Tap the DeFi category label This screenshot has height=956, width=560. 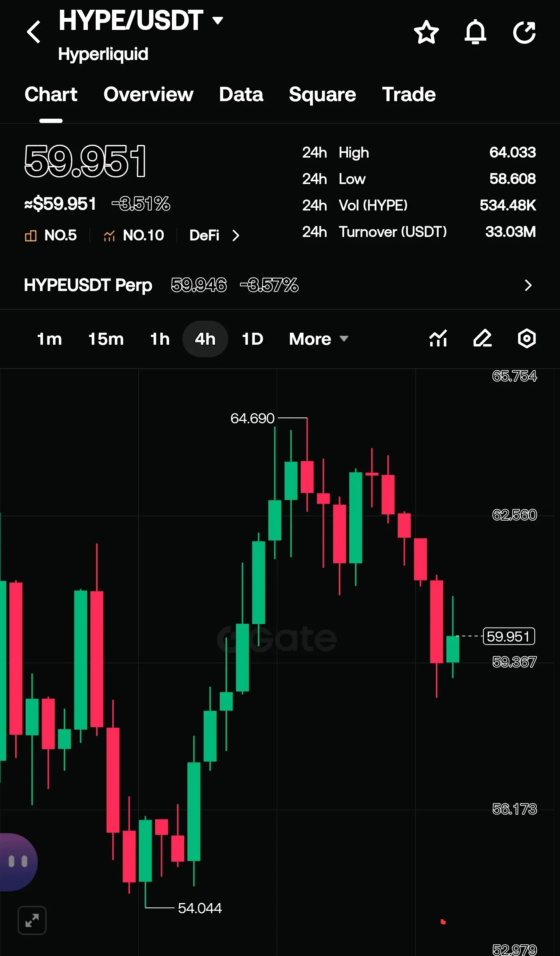(204, 235)
